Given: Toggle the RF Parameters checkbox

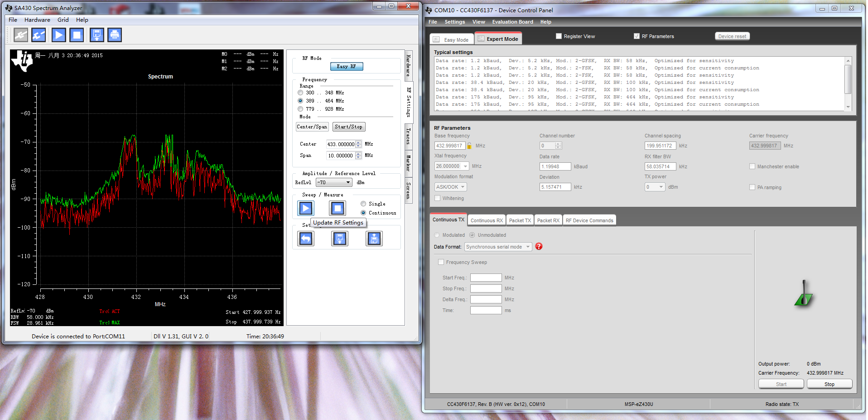Looking at the screenshot, I should coord(637,36).
